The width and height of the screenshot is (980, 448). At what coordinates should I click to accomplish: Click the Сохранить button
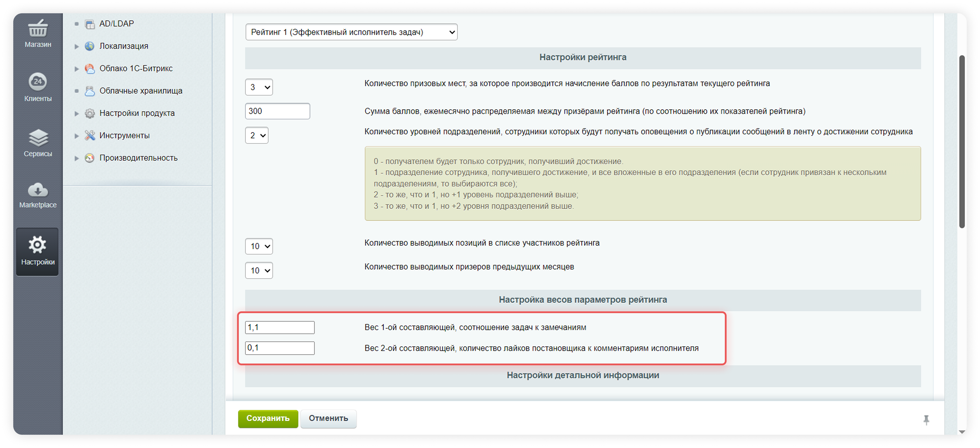point(268,418)
